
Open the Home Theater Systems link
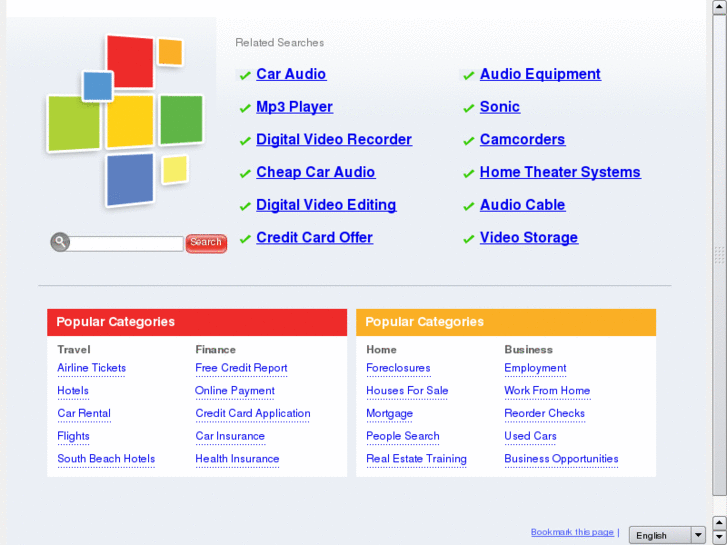560,172
